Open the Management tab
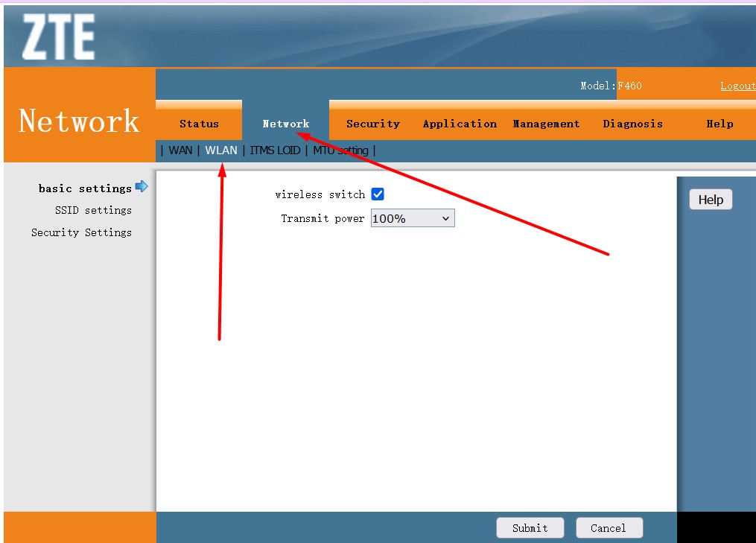This screenshot has width=756, height=543. pyautogui.click(x=546, y=124)
